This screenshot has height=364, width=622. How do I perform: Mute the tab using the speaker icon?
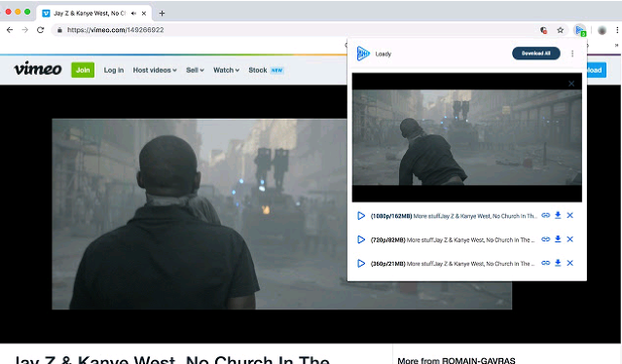[x=133, y=13]
